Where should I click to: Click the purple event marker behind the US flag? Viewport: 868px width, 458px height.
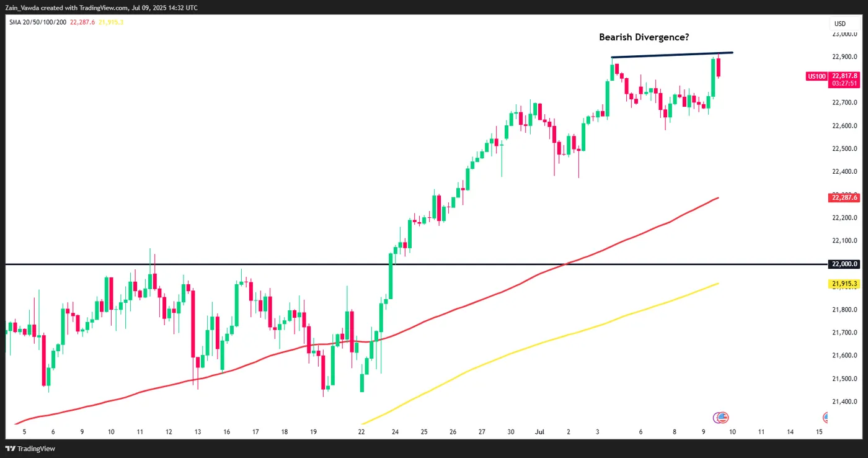[717, 418]
